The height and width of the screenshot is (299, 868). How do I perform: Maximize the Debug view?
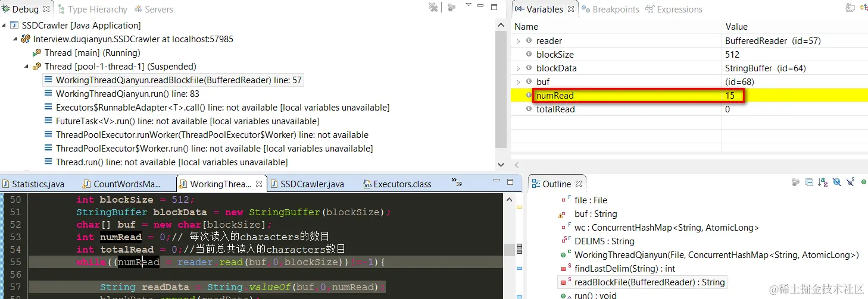(495, 8)
